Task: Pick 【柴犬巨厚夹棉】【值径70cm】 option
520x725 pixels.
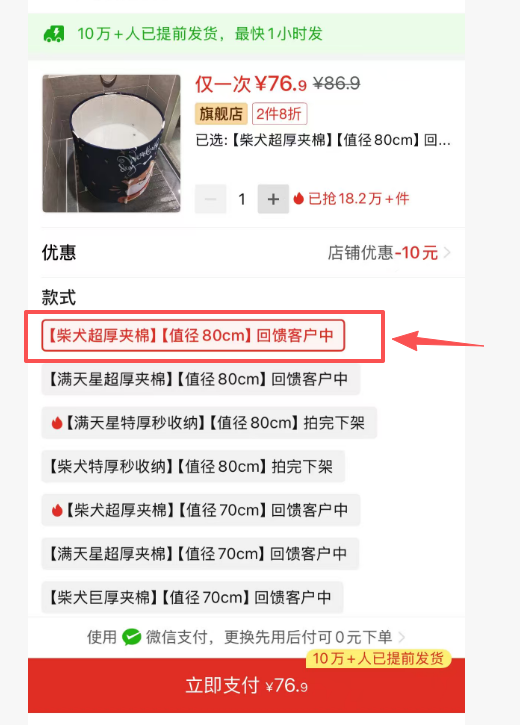Action: 192,597
